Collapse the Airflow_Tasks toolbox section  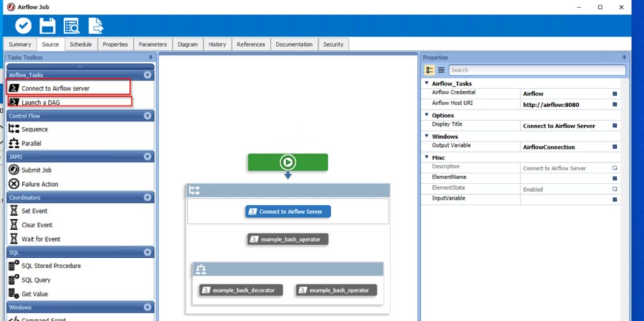pyautogui.click(x=147, y=75)
